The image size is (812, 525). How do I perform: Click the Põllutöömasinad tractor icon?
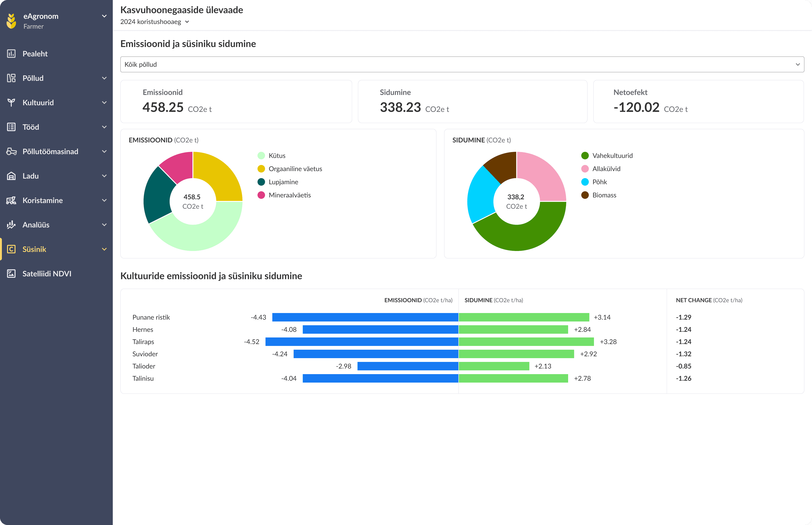(x=11, y=151)
